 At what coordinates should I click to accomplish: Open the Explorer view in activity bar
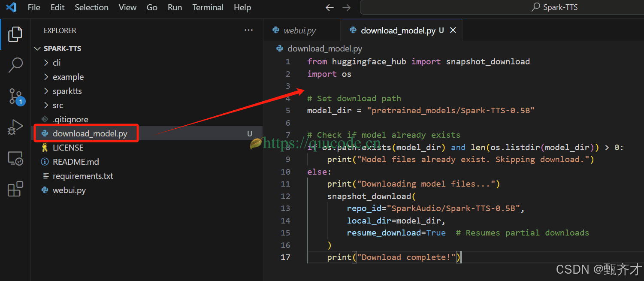coord(15,34)
